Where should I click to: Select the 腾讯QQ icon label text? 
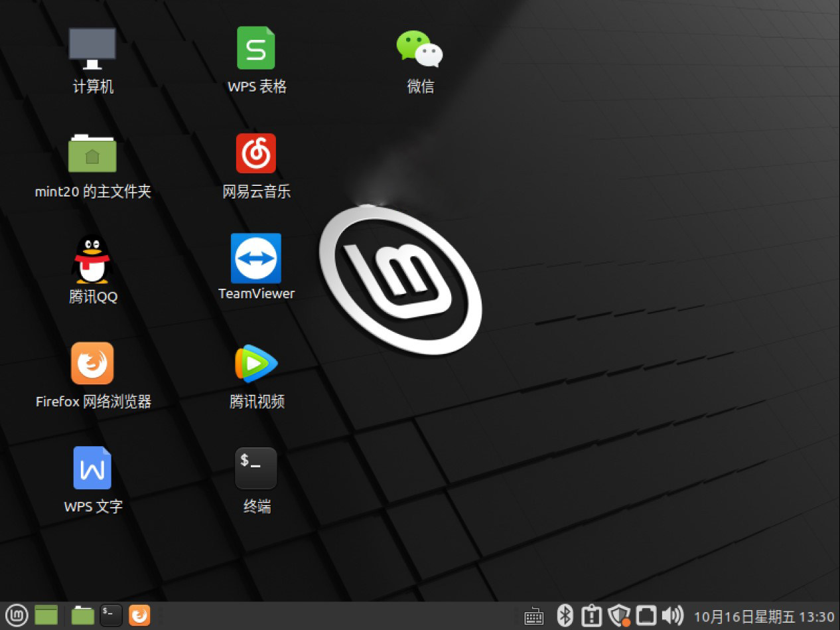(x=93, y=297)
